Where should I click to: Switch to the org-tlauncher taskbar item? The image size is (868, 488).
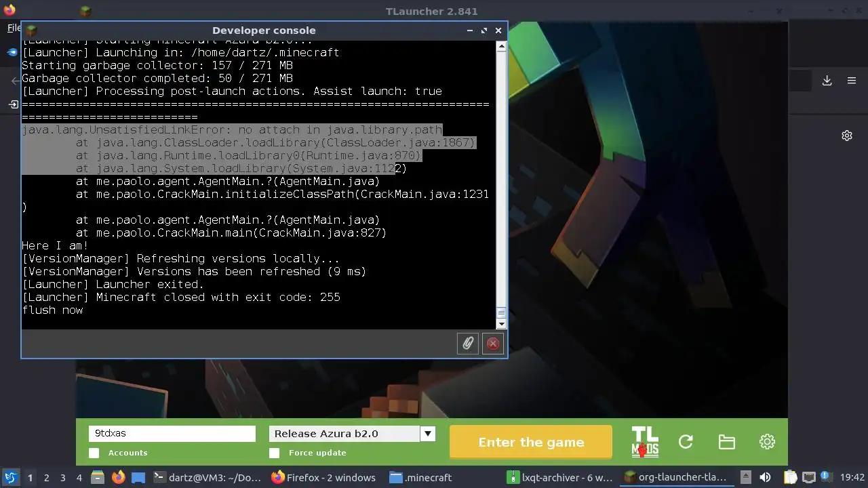pyautogui.click(x=677, y=477)
